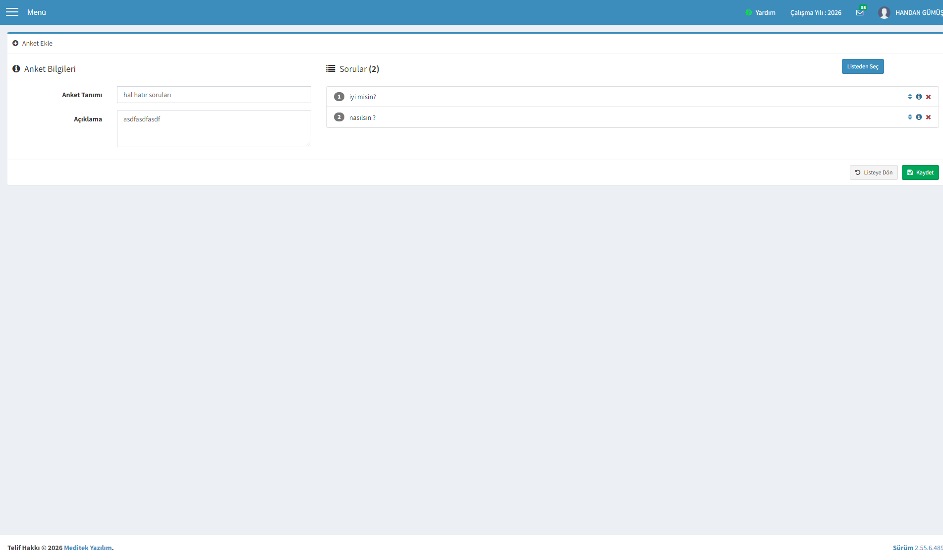Reorder question 'nasılsın ?' with sort arrows
The image size is (943, 560).
point(910,117)
